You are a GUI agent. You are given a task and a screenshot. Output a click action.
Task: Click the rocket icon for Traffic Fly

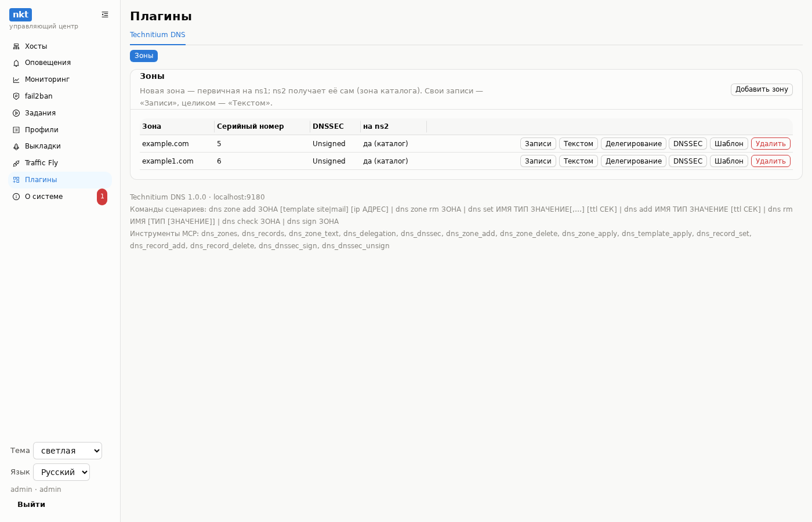pyautogui.click(x=16, y=164)
